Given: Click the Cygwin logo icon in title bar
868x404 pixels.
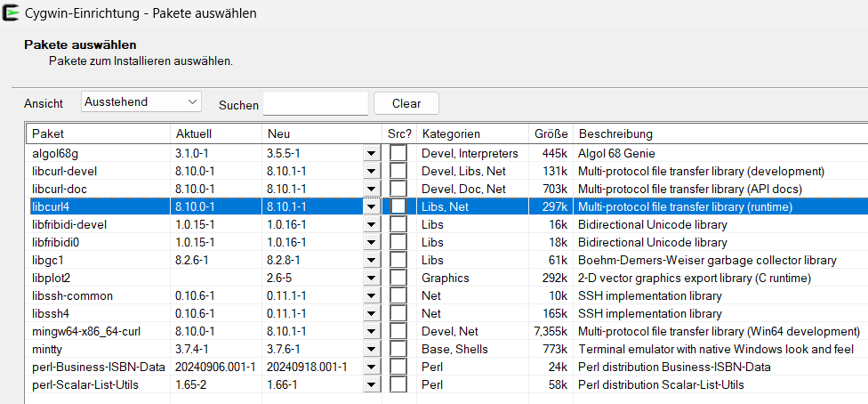Looking at the screenshot, I should (12, 13).
